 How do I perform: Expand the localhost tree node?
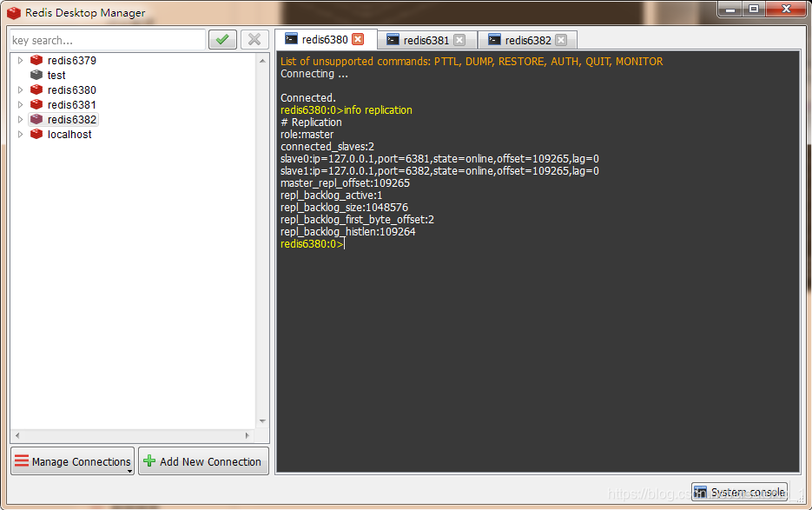coord(20,135)
